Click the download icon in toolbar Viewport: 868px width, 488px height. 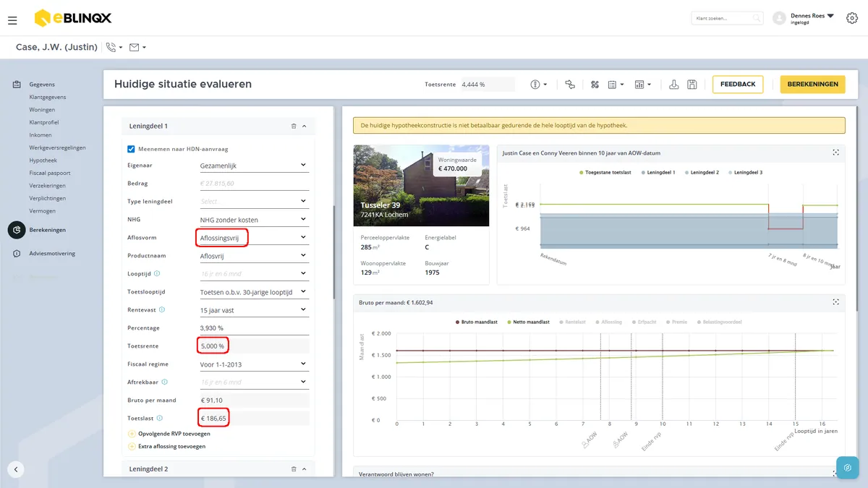point(673,85)
